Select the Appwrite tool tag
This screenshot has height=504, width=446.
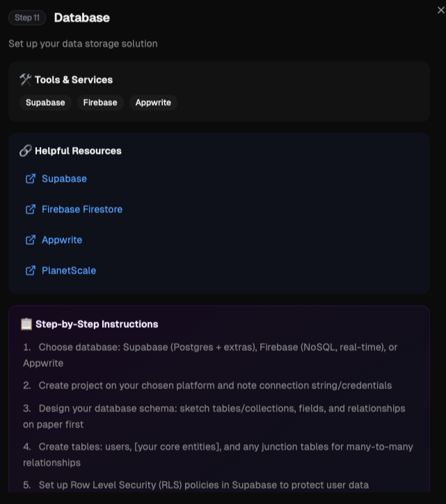coord(153,102)
